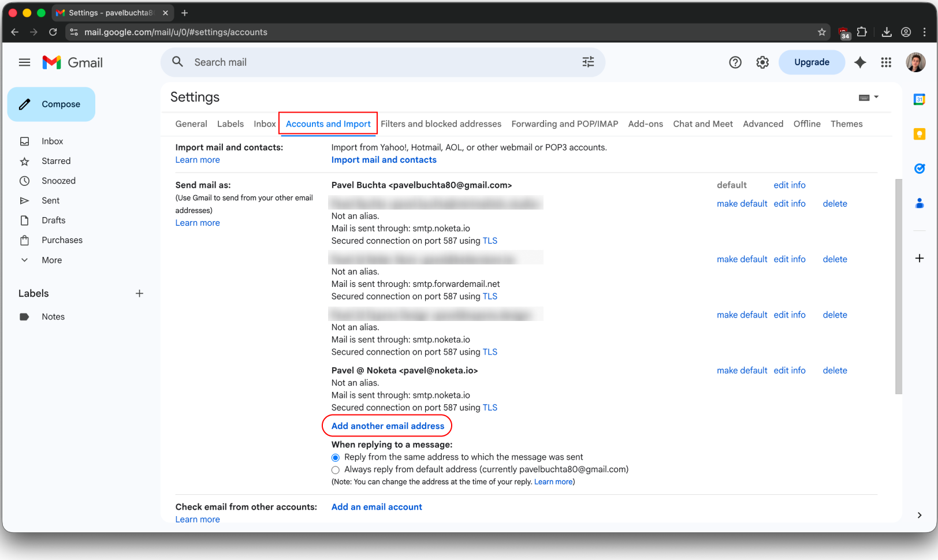
Task: Open the main navigation hamburger menu
Action: [x=24, y=62]
